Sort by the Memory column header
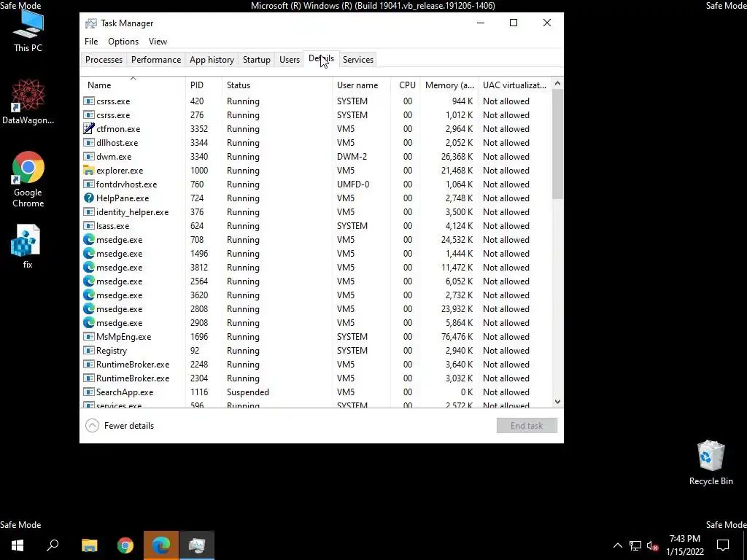The height and width of the screenshot is (560, 747). [449, 85]
